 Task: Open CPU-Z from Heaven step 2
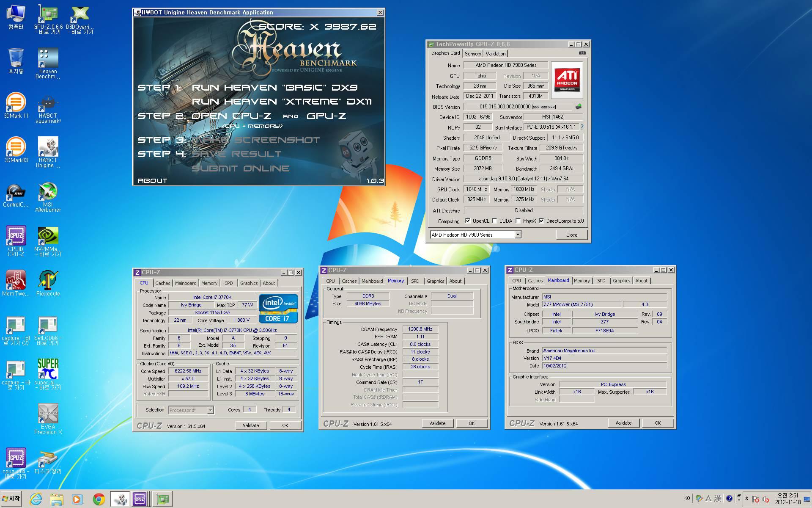(x=231, y=116)
